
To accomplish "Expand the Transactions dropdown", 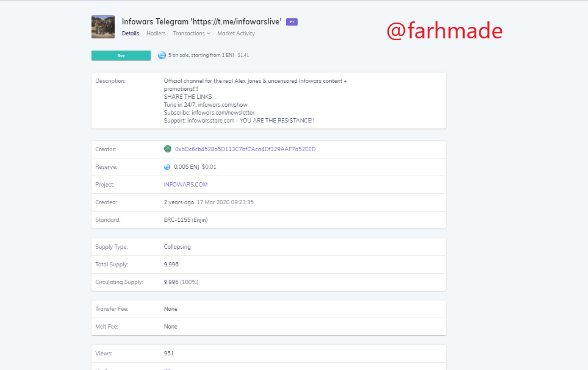I will point(192,34).
